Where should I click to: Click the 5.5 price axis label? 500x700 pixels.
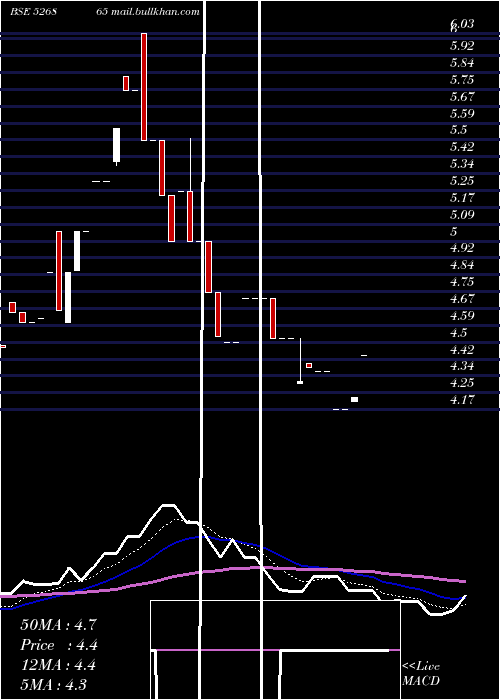click(x=458, y=130)
